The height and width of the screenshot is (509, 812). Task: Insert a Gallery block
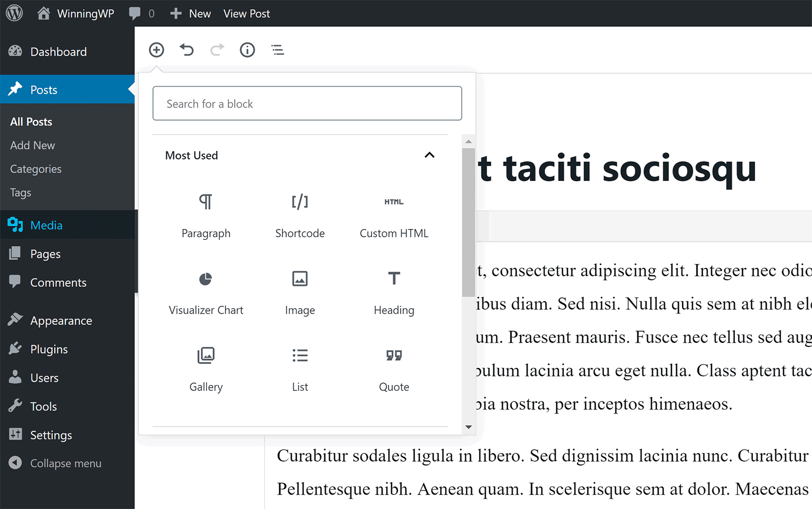coord(206,370)
